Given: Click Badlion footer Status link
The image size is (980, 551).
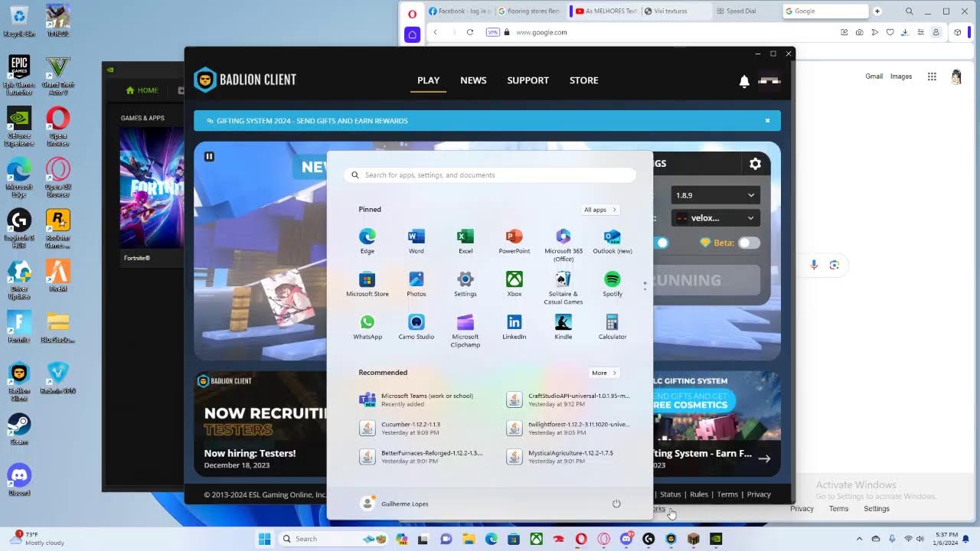Looking at the screenshot, I should coord(670,494).
